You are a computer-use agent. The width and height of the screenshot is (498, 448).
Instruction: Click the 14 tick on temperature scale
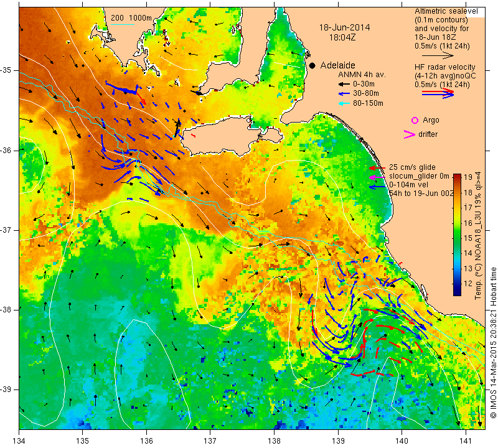(469, 253)
